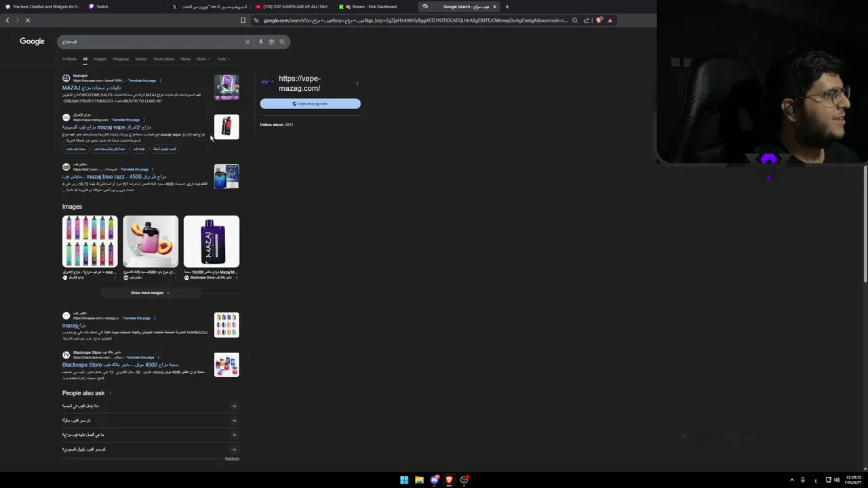
Task: Open Blackvape Store 4500 result link
Action: (121, 365)
